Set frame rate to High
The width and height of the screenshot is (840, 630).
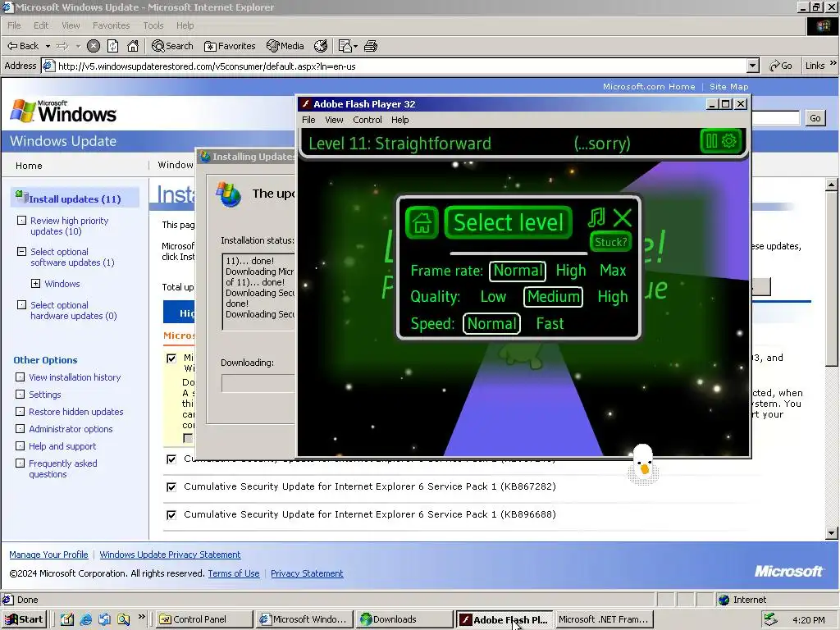tap(571, 271)
